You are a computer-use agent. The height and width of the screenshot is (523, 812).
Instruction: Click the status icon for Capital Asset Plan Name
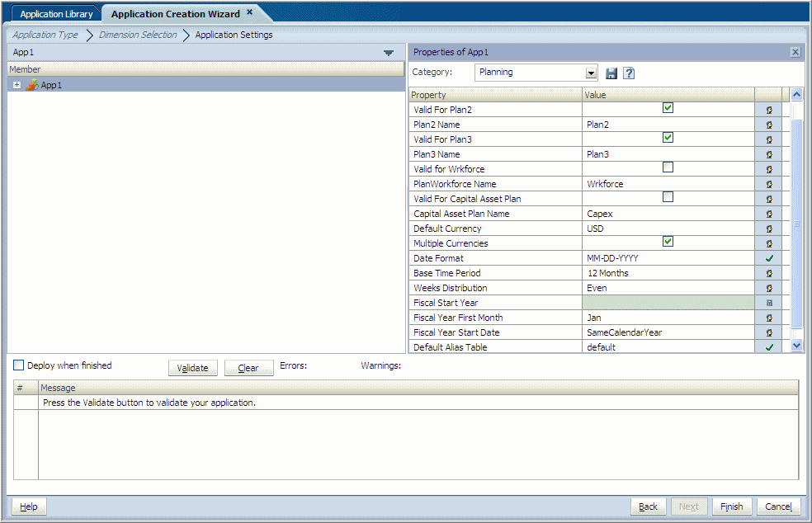[x=769, y=214]
